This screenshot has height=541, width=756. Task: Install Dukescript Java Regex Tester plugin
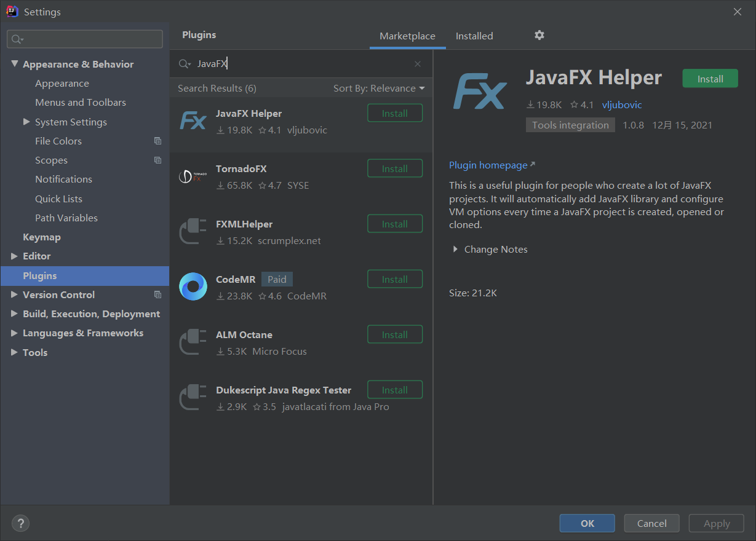(x=395, y=390)
